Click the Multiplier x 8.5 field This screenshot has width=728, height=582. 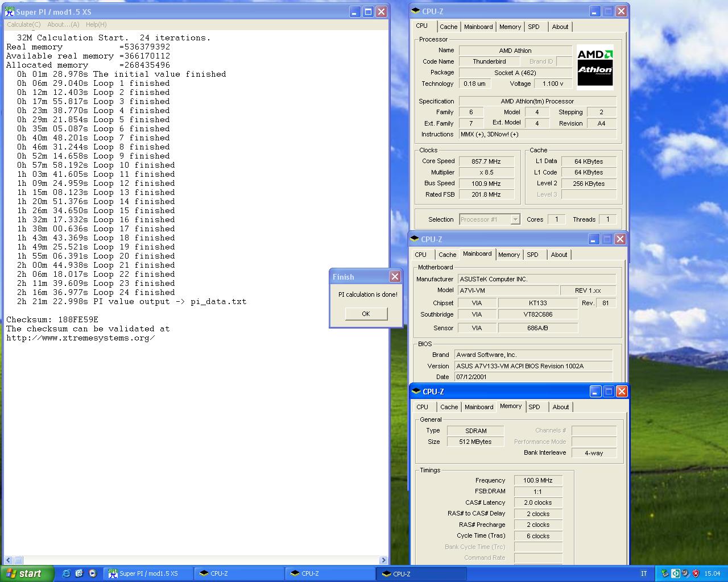pos(487,172)
